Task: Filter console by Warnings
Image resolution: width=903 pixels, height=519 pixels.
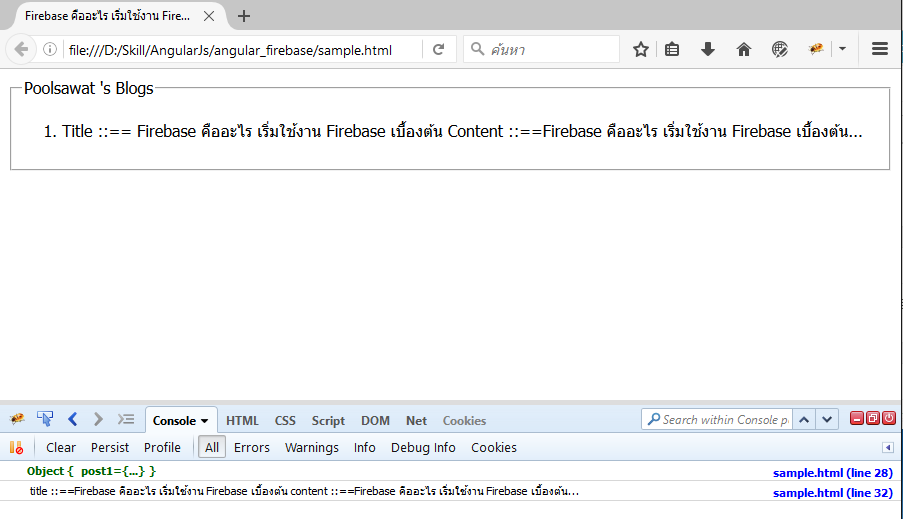Action: click(x=312, y=448)
